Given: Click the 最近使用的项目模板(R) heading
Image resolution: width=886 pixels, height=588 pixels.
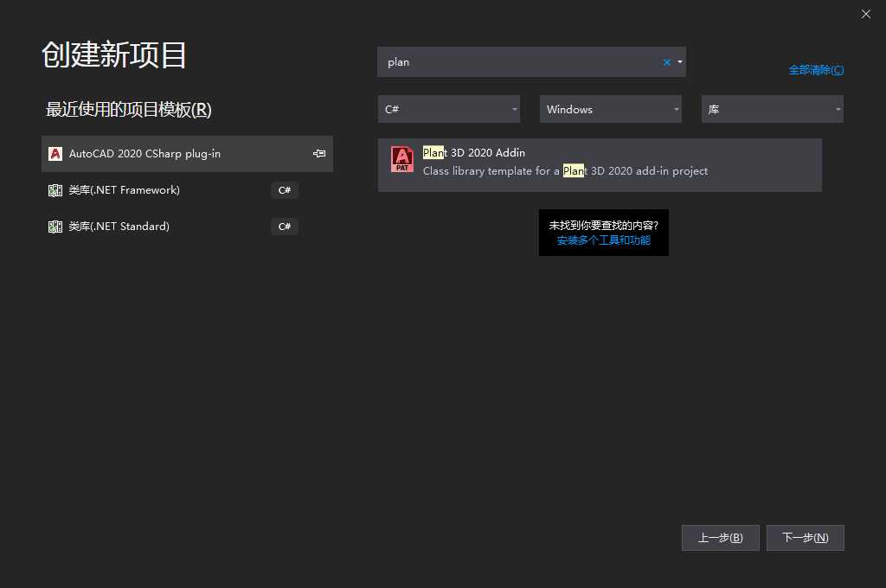Looking at the screenshot, I should [128, 110].
